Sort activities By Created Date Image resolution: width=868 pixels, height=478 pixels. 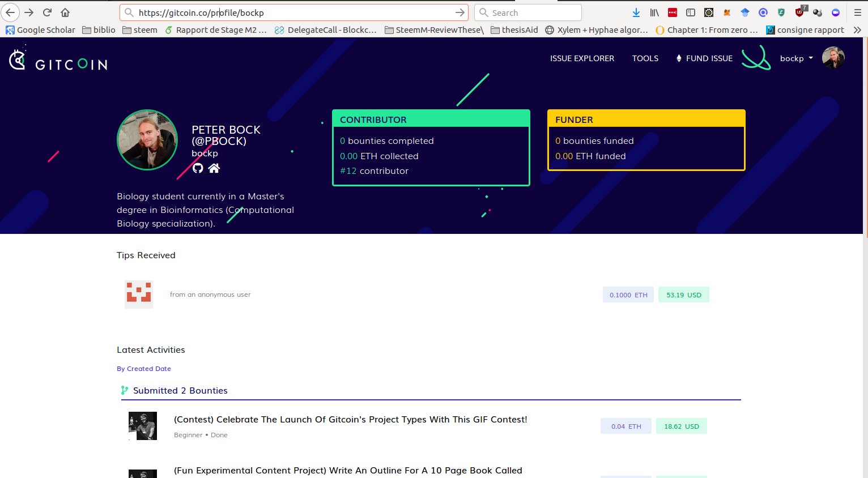pos(144,368)
